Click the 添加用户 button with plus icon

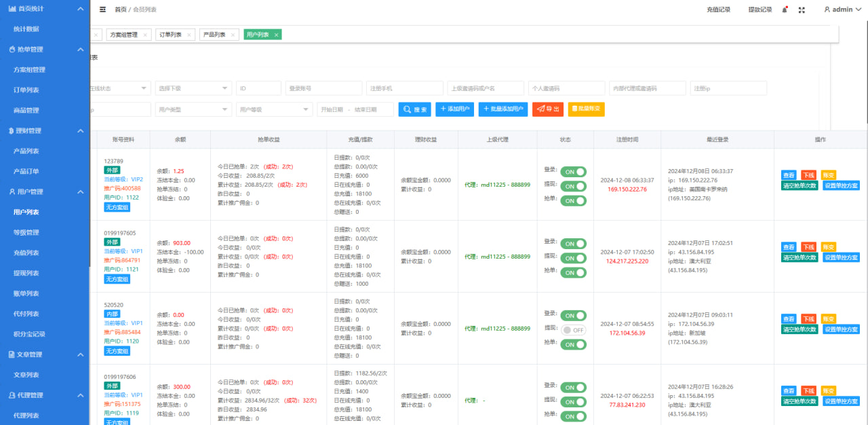454,109
